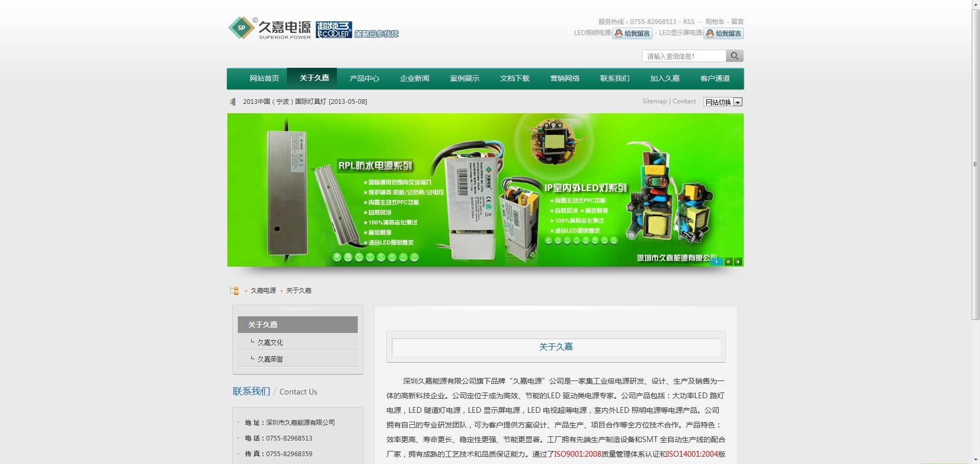Click the scrollbar down arrow

click(x=975, y=460)
